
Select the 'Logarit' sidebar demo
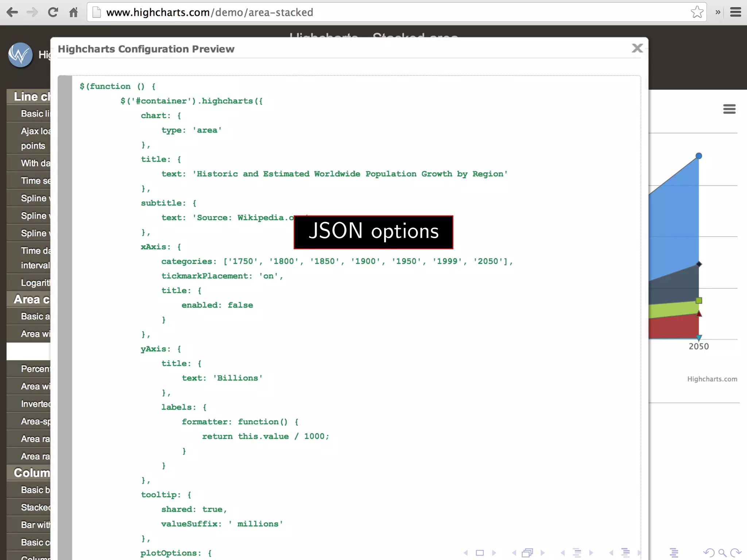[29, 283]
